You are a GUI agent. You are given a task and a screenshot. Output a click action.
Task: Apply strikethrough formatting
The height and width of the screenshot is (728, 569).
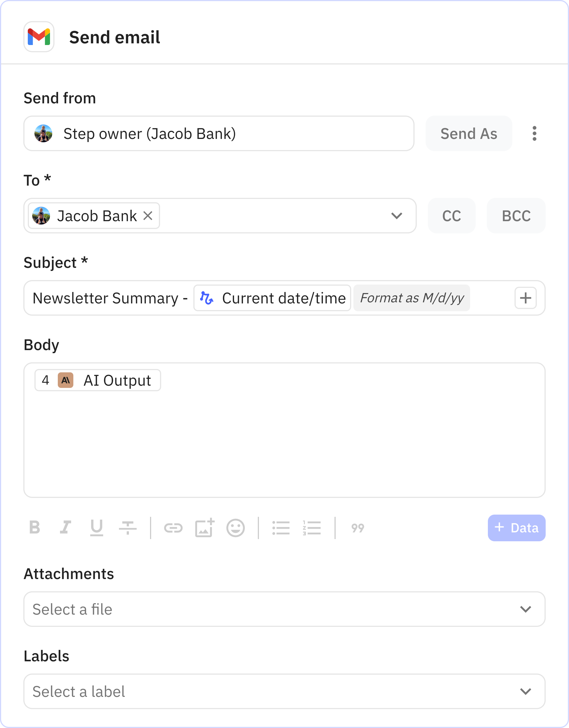[x=128, y=528]
